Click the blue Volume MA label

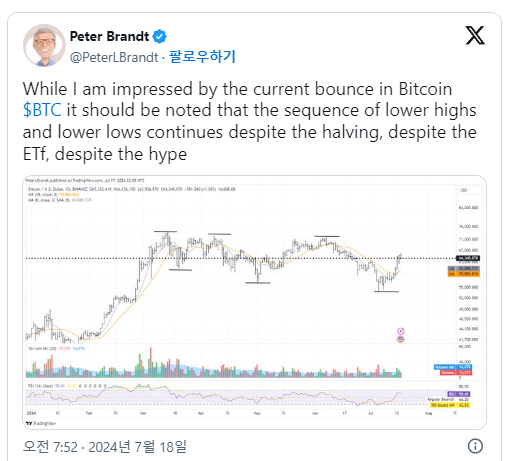452,367
